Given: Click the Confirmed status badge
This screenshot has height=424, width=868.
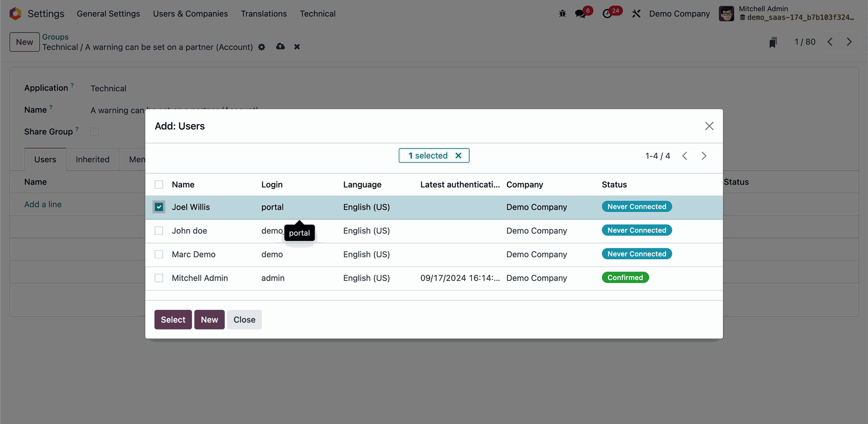Looking at the screenshot, I should (x=625, y=277).
